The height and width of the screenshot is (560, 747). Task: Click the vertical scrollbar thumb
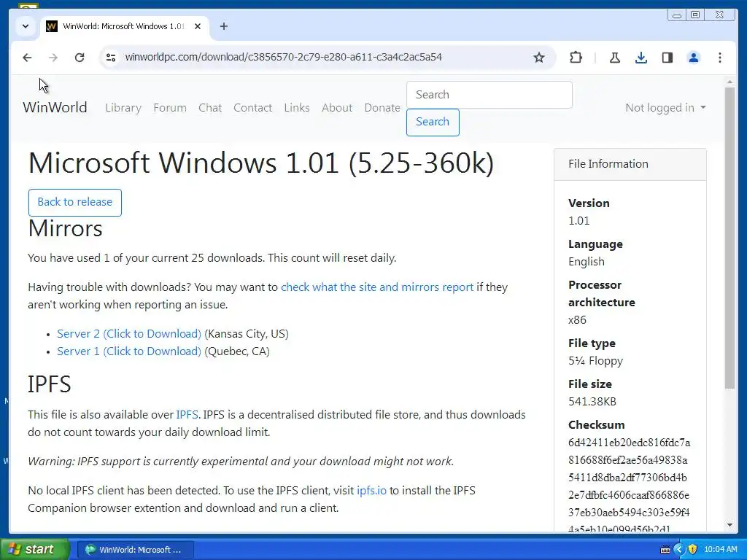pos(729,238)
